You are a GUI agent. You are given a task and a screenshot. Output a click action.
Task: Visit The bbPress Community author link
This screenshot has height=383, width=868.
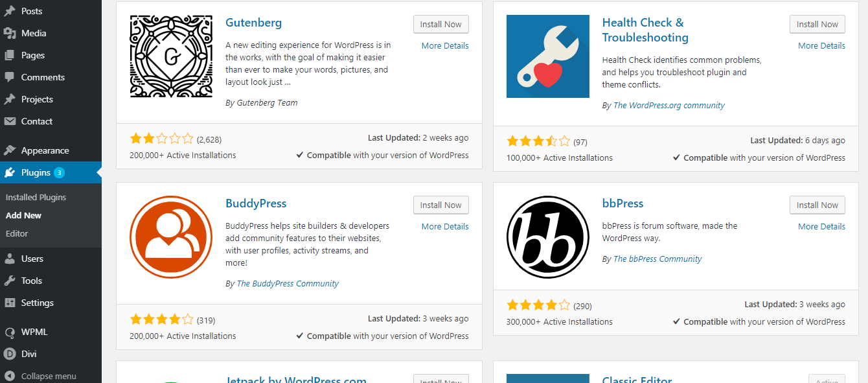657,258
